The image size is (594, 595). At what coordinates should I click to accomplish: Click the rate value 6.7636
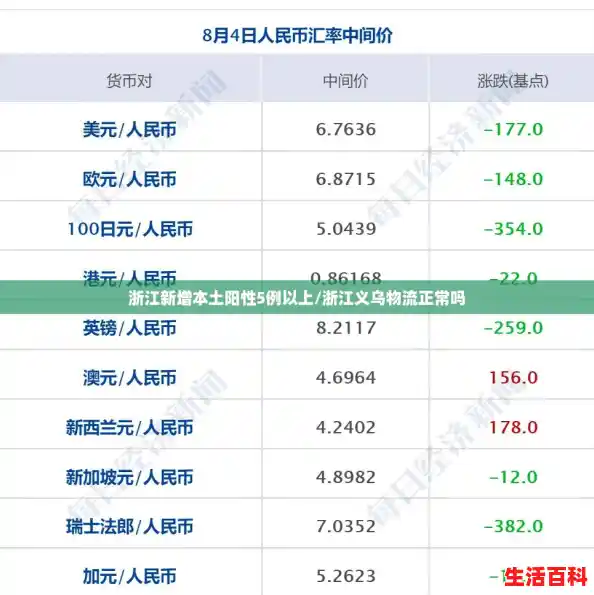pyautogui.click(x=346, y=129)
